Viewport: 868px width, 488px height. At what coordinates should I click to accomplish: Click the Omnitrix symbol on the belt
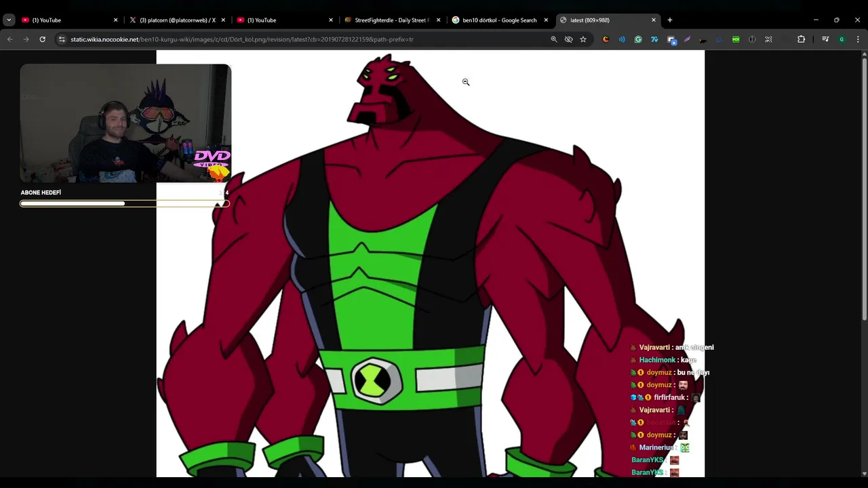pyautogui.click(x=376, y=380)
